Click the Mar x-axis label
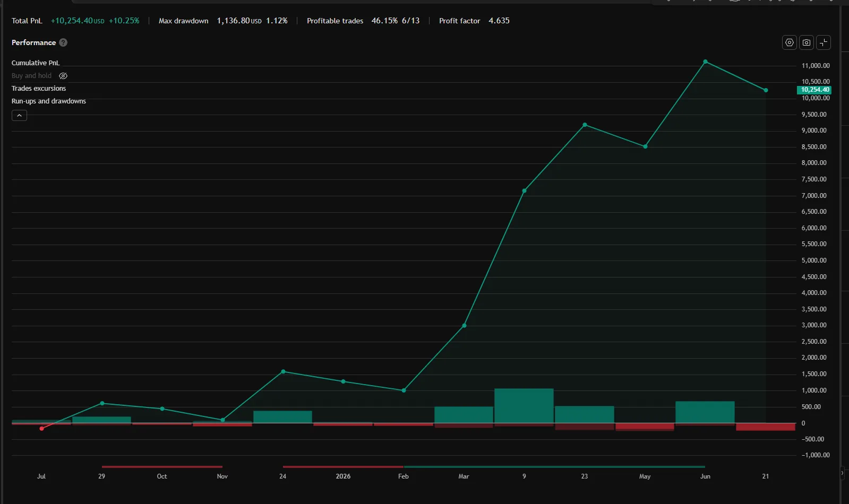Screen dimensions: 849x504 point(464,476)
